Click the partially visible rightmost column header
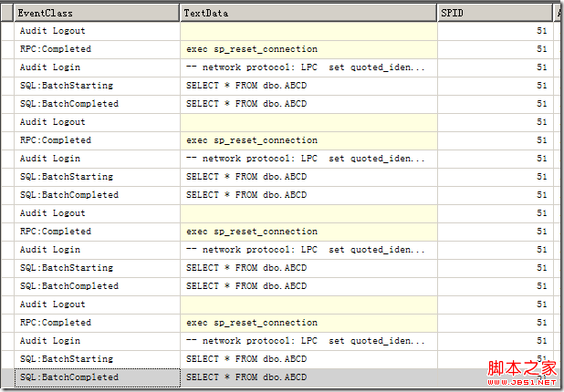Viewport: 564px width, 392px height. (559, 13)
